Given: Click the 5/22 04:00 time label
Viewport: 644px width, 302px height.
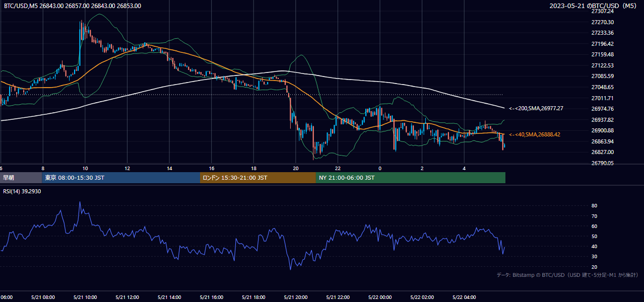Looking at the screenshot, I should click(x=464, y=297).
